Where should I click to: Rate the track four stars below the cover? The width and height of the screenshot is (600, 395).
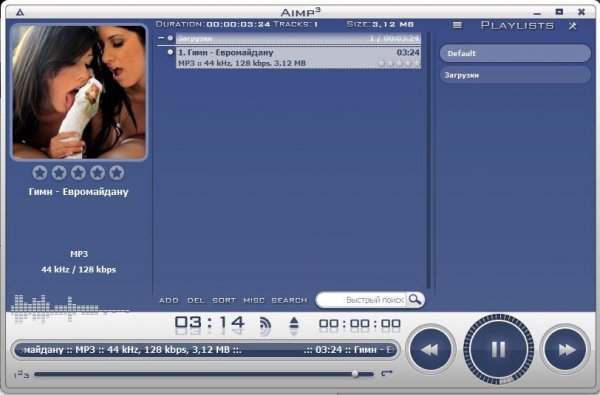(97, 173)
